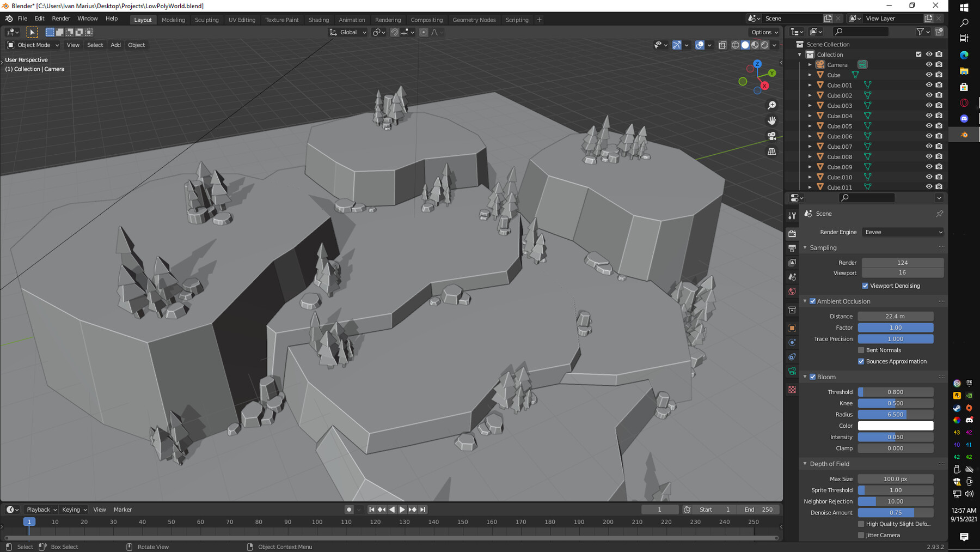This screenshot has width=980, height=552.
Task: Switch viewport to Wireframe shading mode
Action: pyautogui.click(x=735, y=45)
